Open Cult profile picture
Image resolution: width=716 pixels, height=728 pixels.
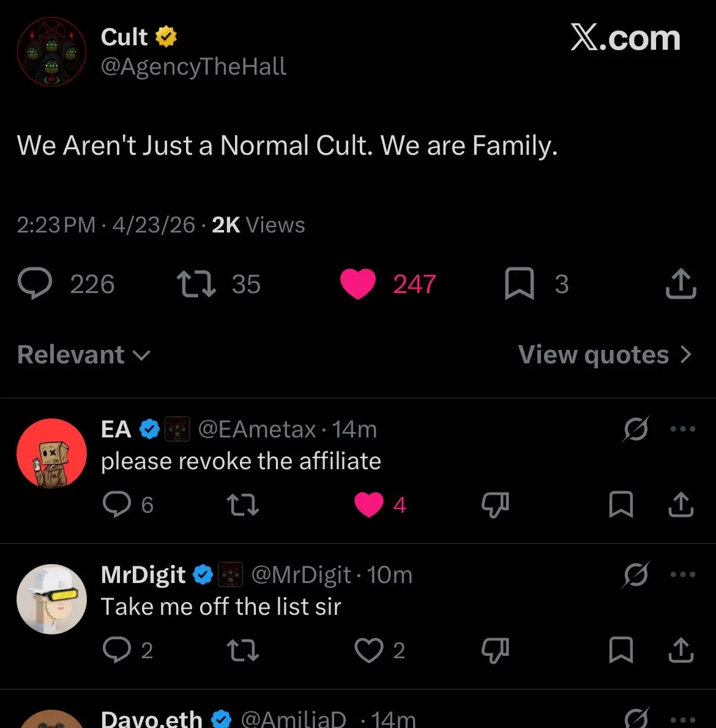51,51
